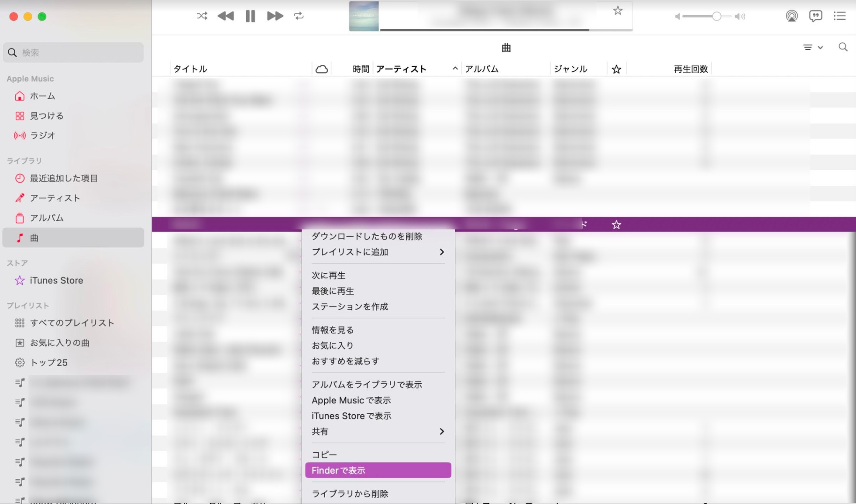Sort by アルバム column
This screenshot has width=856, height=504.
(x=481, y=69)
